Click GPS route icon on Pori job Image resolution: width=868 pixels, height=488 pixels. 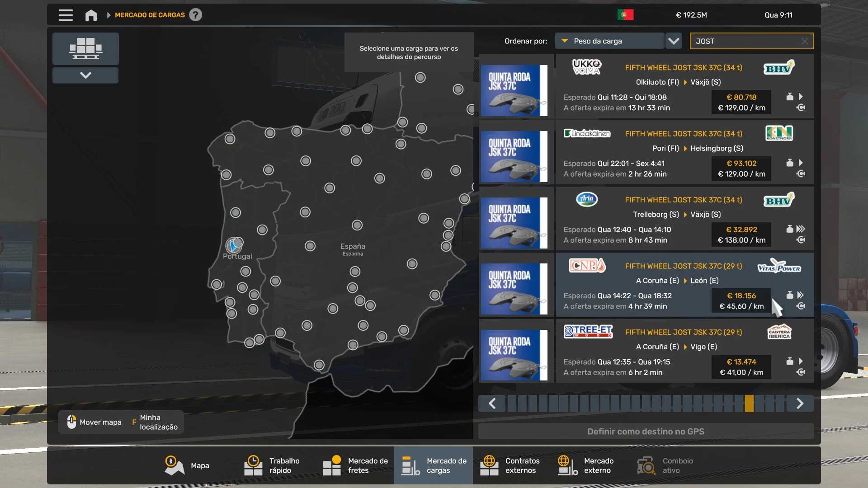801,174
